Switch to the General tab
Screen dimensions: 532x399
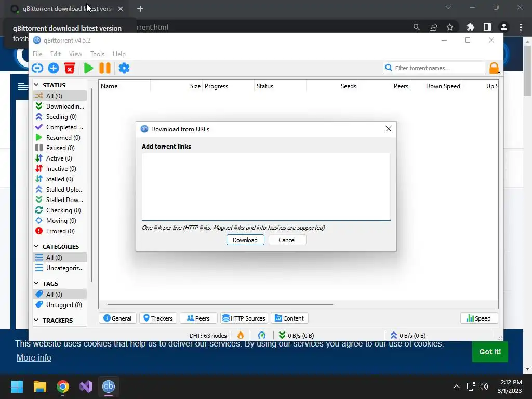[x=117, y=318]
